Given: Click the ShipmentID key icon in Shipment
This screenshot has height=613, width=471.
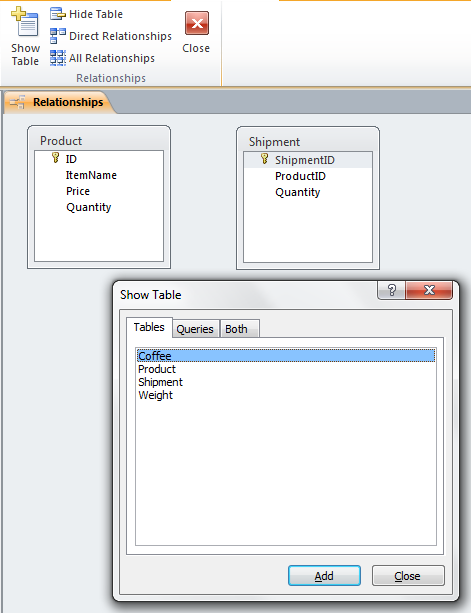Looking at the screenshot, I should (265, 159).
